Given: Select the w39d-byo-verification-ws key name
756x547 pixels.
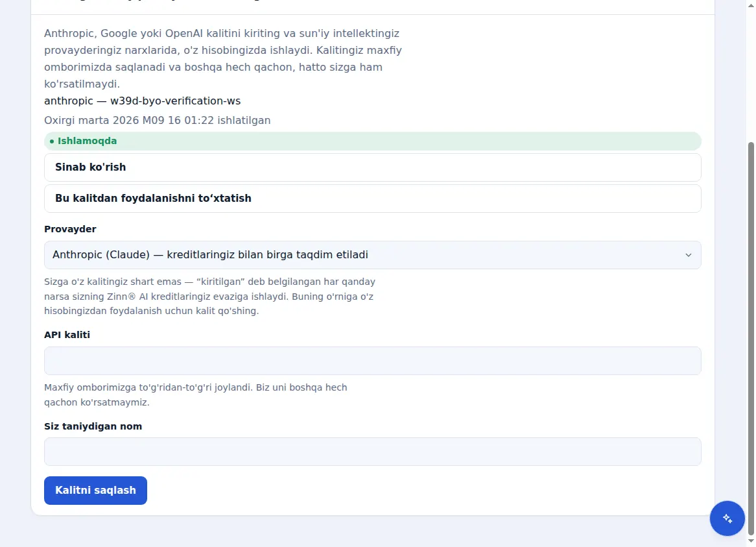Looking at the screenshot, I should point(175,101).
